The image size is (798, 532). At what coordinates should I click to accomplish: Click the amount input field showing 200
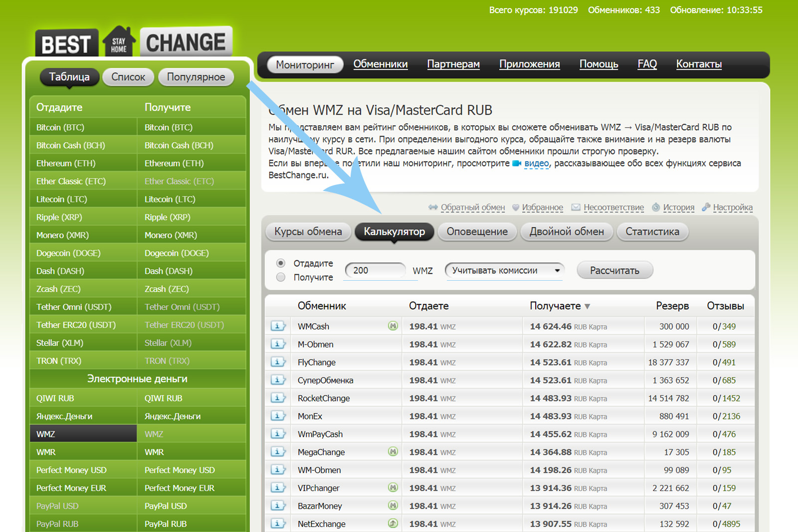(x=376, y=270)
